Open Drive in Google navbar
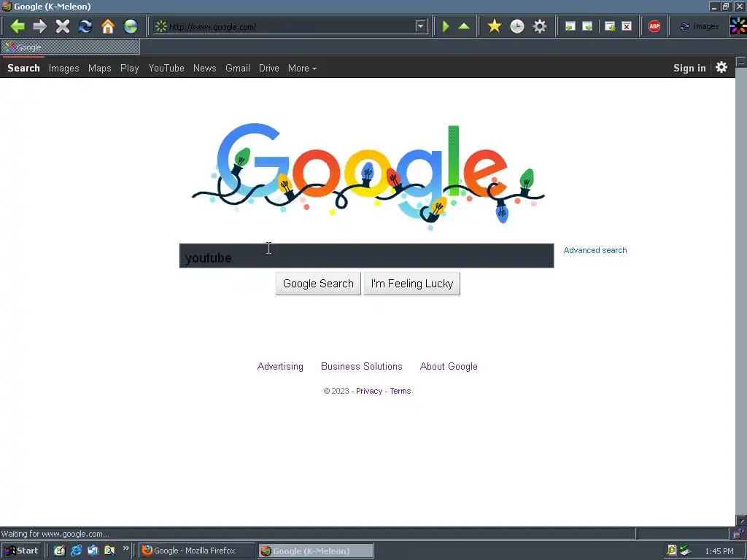Screen dimensions: 747x560 269,68
